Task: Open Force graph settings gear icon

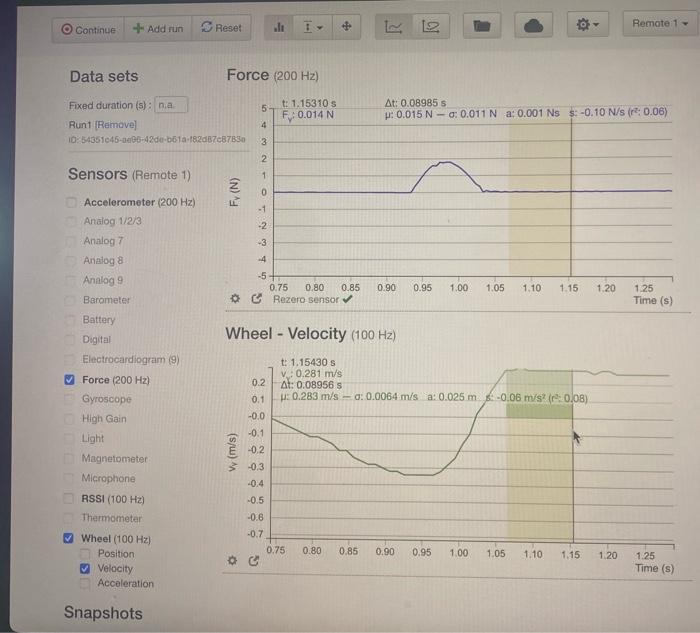Action: coord(235,298)
